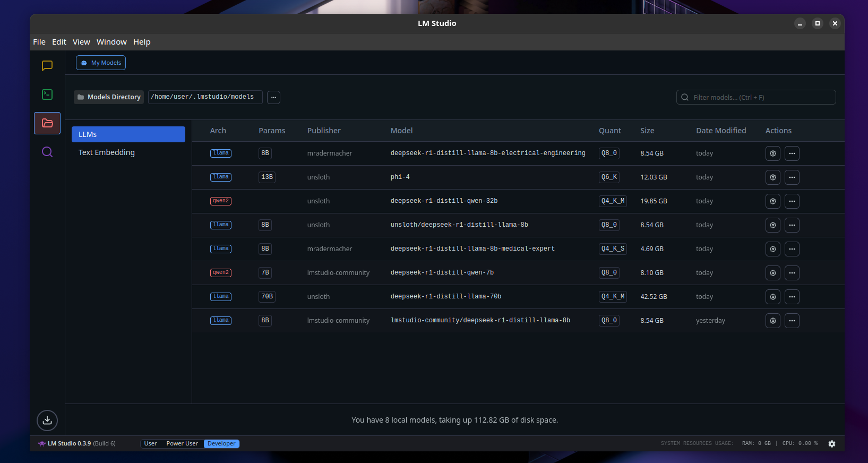The height and width of the screenshot is (463, 868).
Task: Open more actions for medical-expert model
Action: 792,249
